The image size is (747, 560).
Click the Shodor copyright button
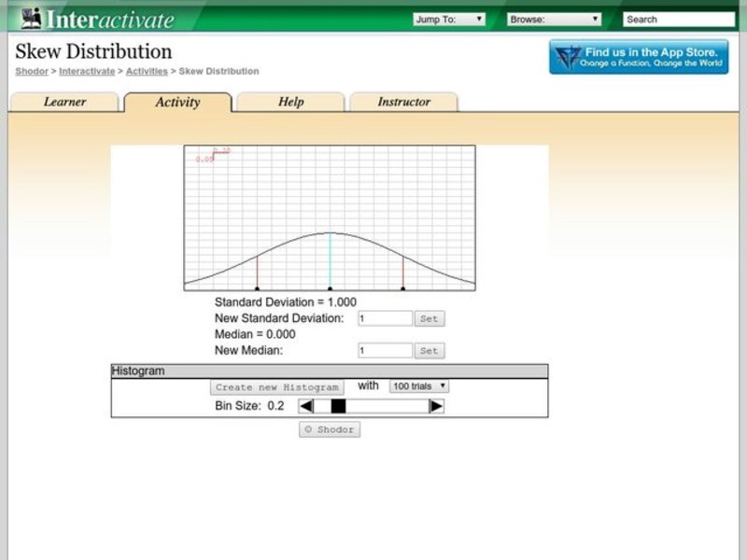point(329,429)
